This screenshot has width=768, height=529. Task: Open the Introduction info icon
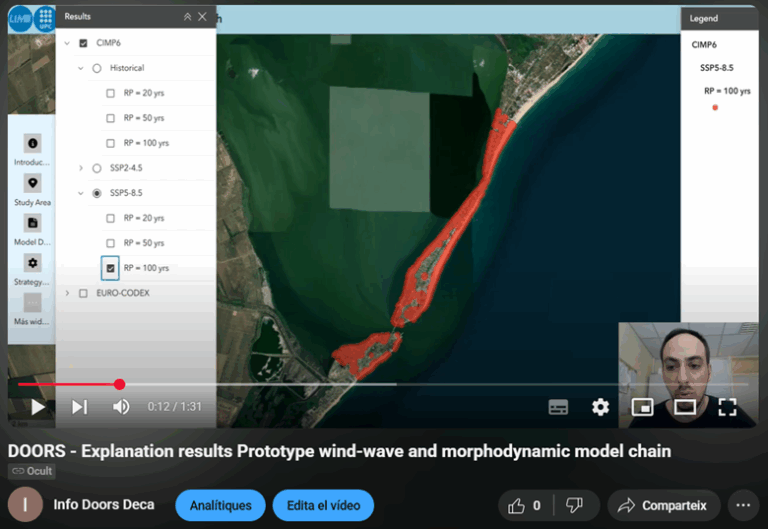pyautogui.click(x=33, y=144)
